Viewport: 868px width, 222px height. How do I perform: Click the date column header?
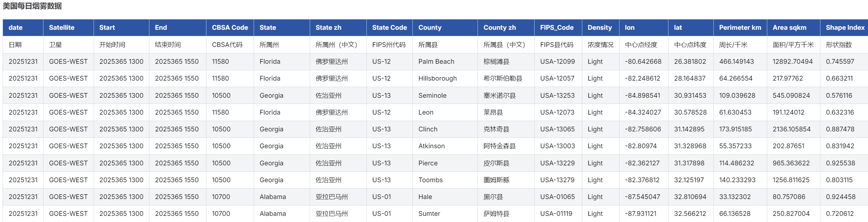click(16, 28)
